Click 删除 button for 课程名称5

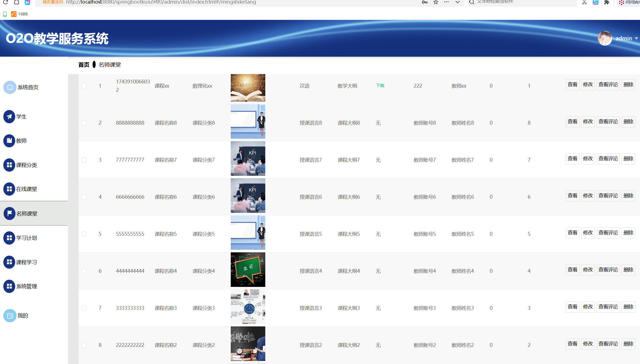pos(628,233)
